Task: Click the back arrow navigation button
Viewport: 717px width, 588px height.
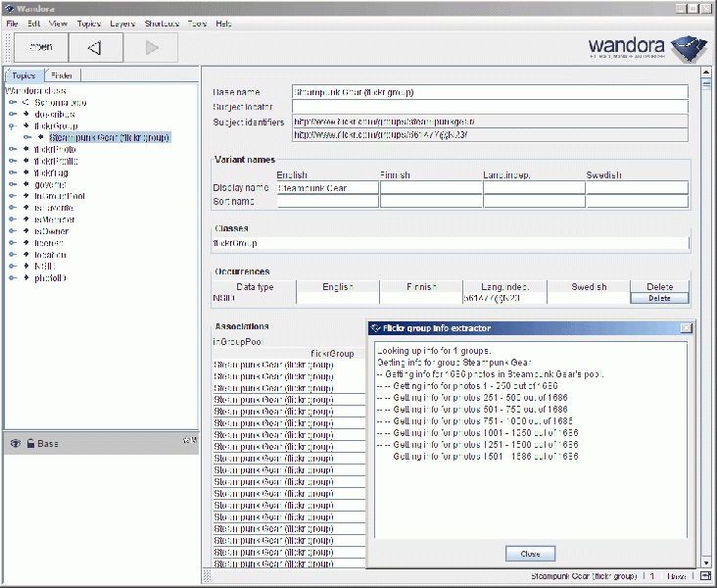Action: (94, 47)
